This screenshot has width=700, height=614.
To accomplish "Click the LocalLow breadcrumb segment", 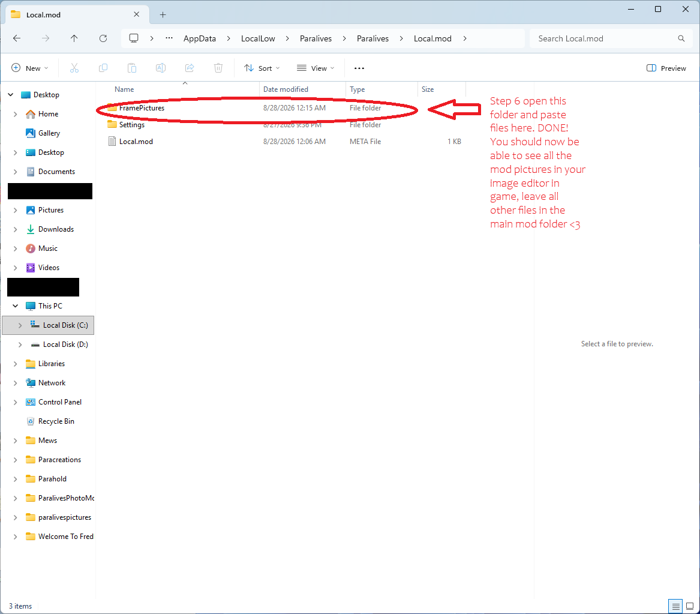I will pos(258,38).
